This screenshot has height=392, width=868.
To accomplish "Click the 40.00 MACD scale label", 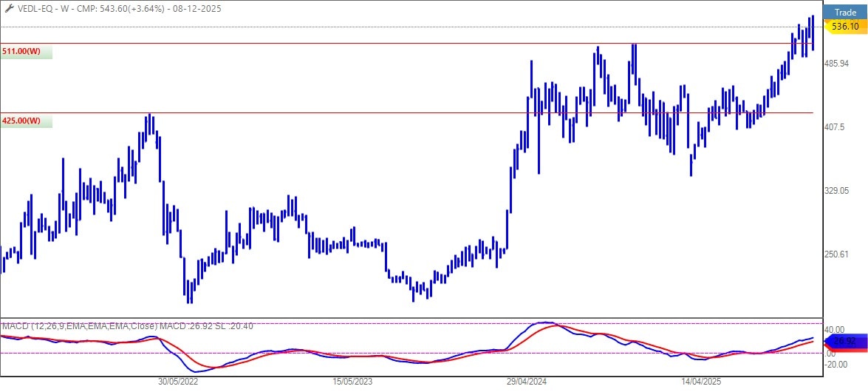I will [x=835, y=330].
